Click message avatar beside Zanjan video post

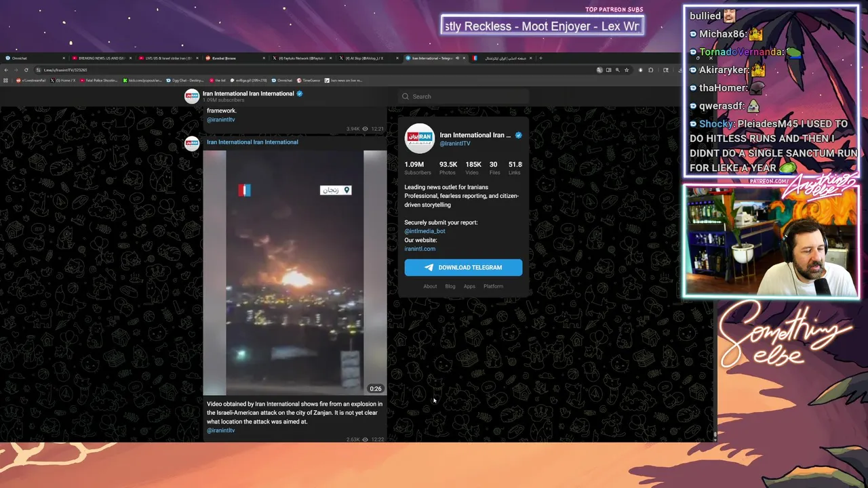point(192,143)
